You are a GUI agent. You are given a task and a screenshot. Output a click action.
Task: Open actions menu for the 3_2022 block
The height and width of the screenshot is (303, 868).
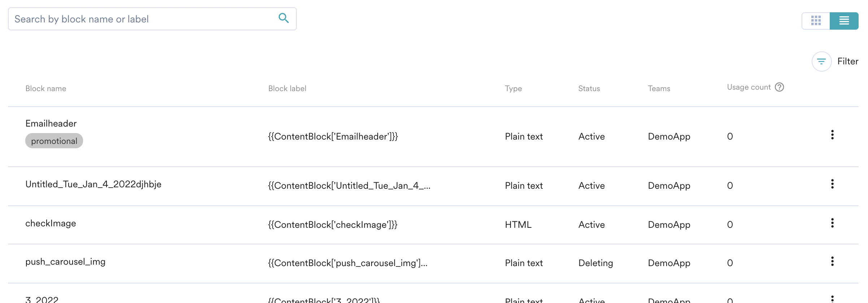click(832, 299)
